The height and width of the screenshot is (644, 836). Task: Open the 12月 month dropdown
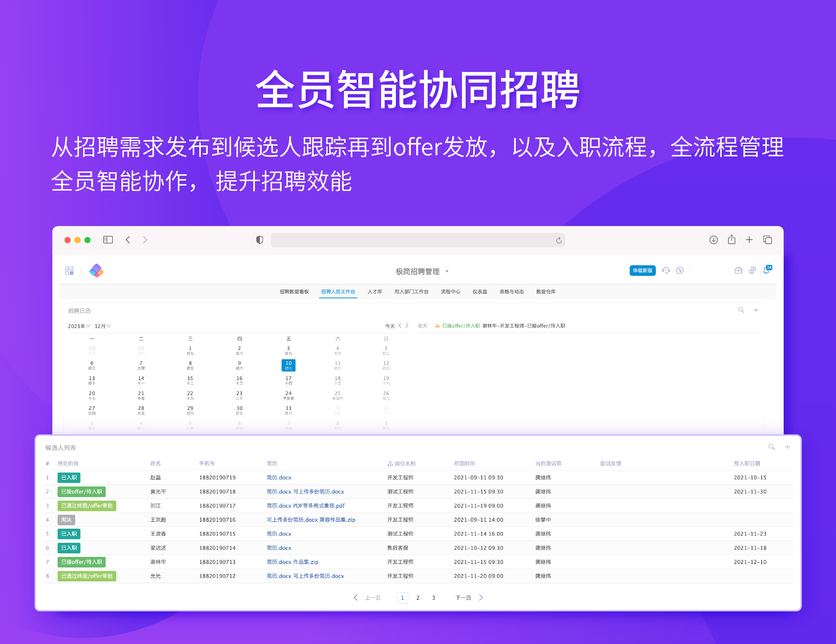(103, 326)
